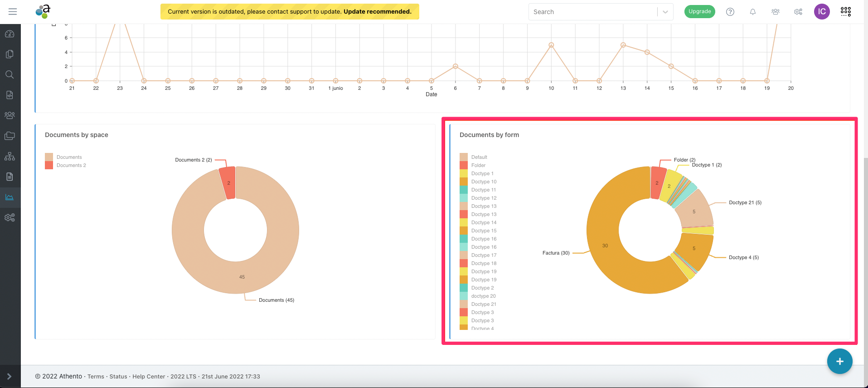Click the notifications bell icon
Viewport: 868px width, 388px height.
coord(752,12)
